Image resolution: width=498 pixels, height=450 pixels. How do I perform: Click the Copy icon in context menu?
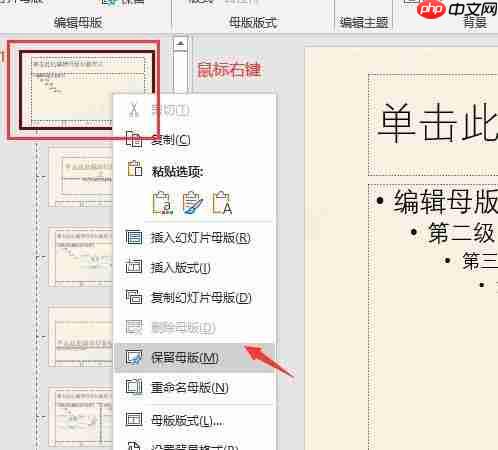point(134,139)
